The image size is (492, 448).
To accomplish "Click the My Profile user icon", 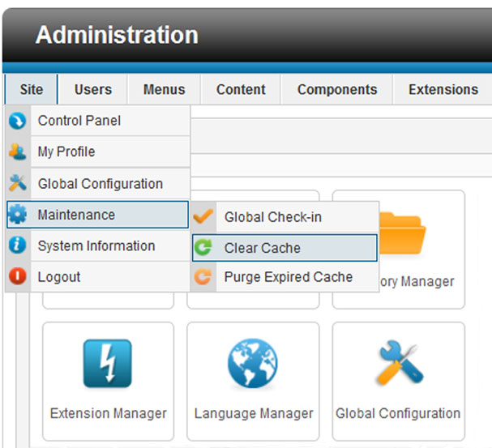I will (18, 151).
